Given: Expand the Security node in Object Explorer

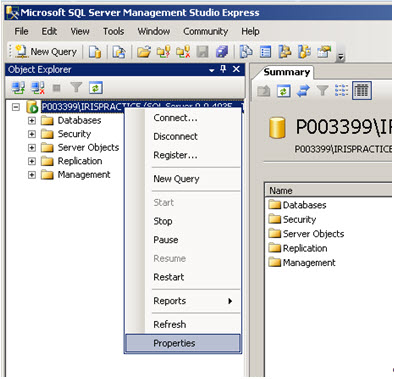Looking at the screenshot, I should coord(32,134).
